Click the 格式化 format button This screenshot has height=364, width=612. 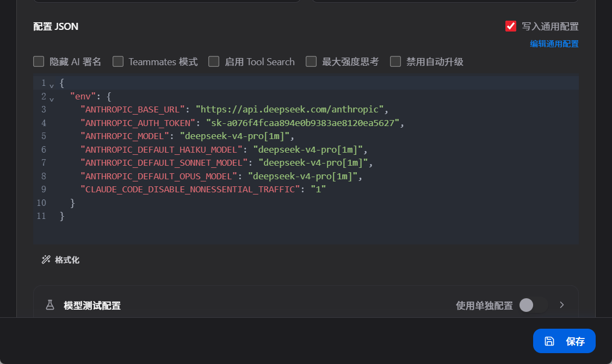point(60,260)
